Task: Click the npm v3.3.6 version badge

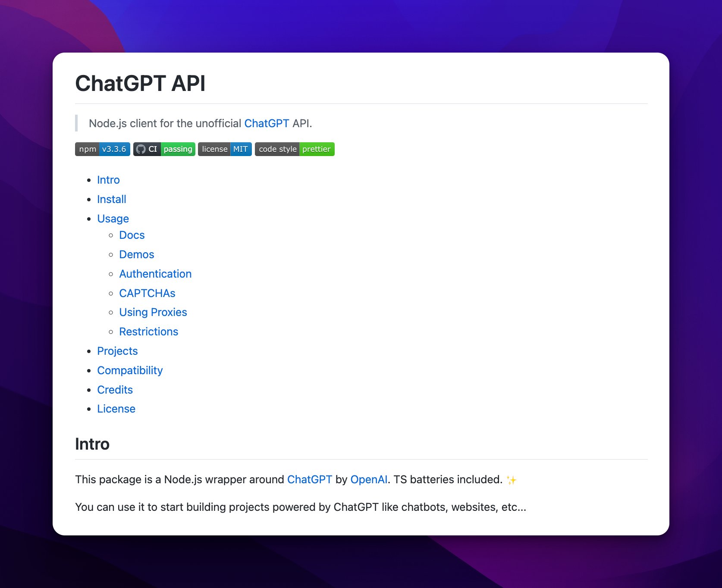Action: coord(102,149)
